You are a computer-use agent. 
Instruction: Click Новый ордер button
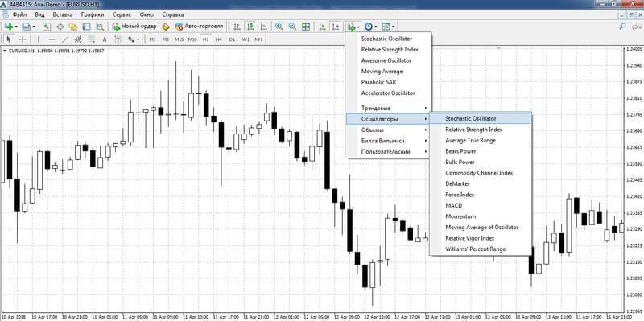point(134,27)
